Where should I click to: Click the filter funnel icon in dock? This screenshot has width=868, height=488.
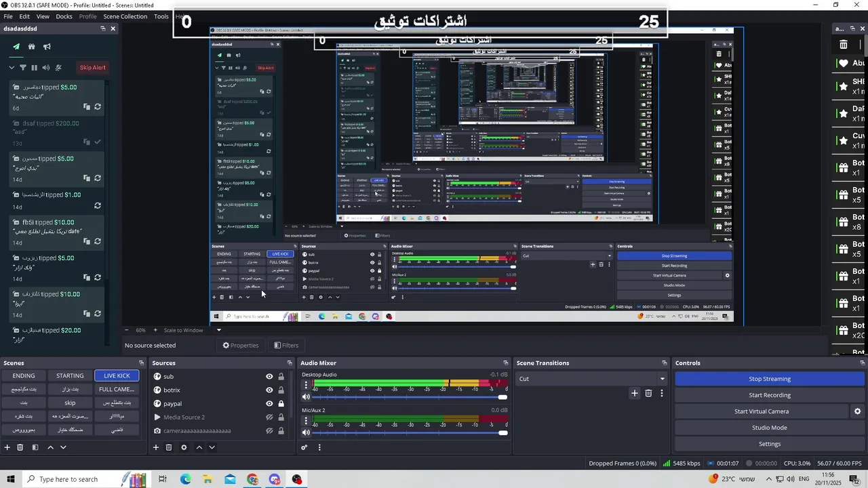[x=23, y=67]
